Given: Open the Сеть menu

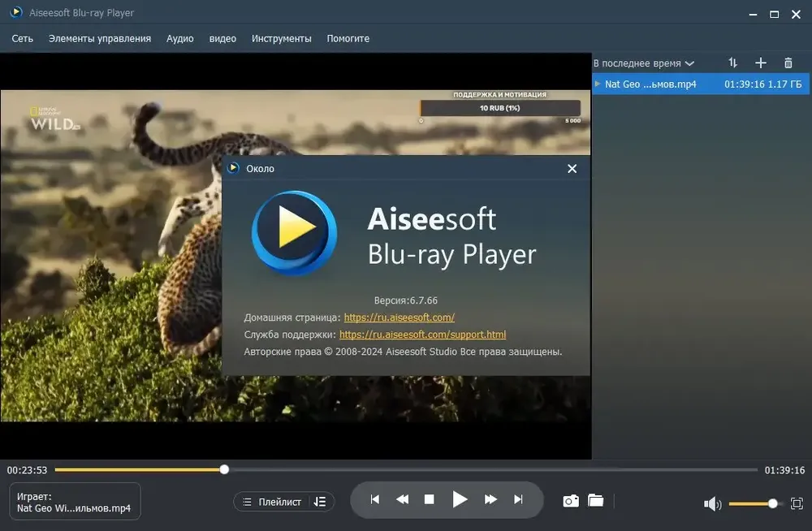Looking at the screenshot, I should tap(22, 38).
